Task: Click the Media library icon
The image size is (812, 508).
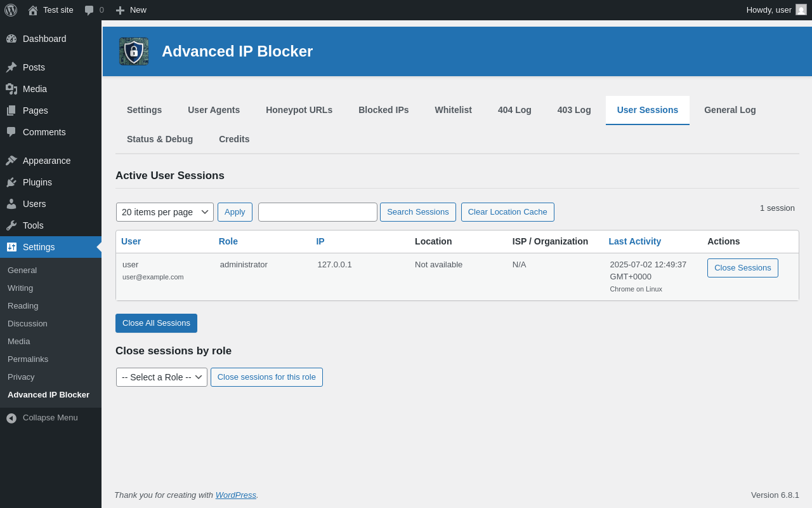Action: 11,89
